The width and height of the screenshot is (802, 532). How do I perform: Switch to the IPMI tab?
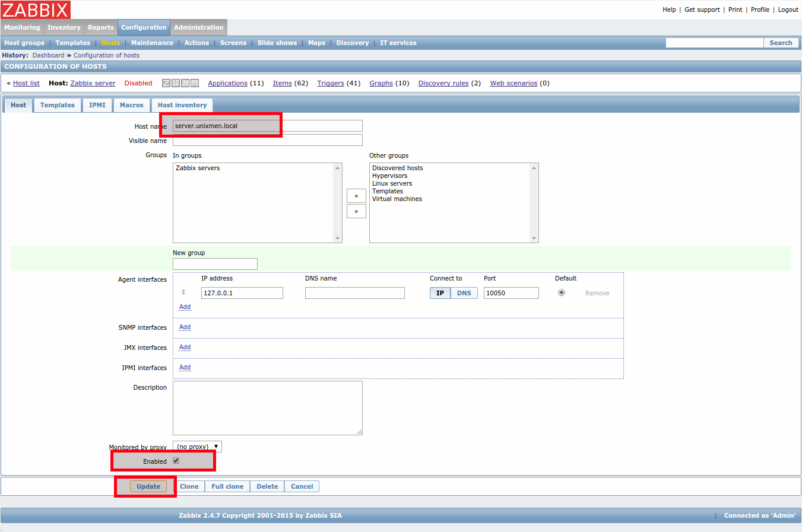coord(97,105)
